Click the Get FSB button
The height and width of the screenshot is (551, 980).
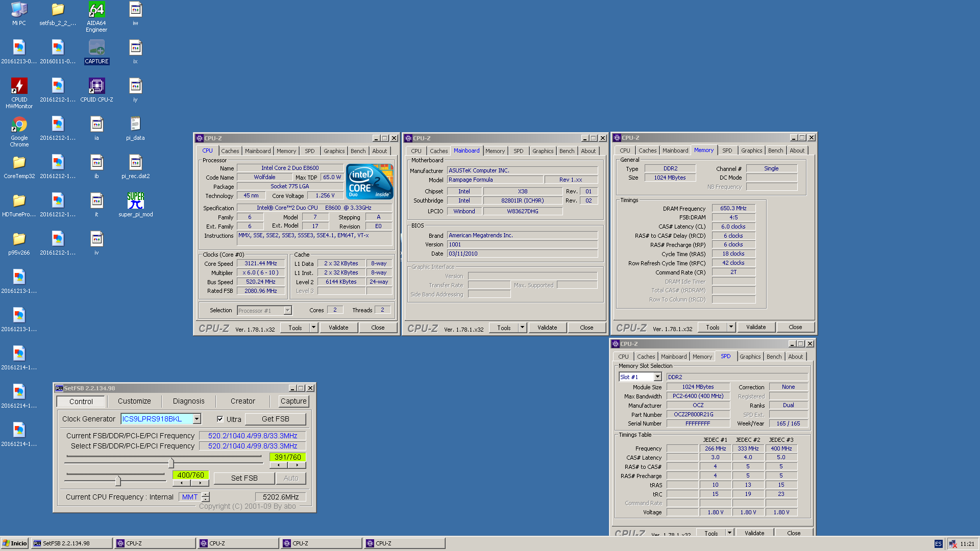click(x=275, y=419)
